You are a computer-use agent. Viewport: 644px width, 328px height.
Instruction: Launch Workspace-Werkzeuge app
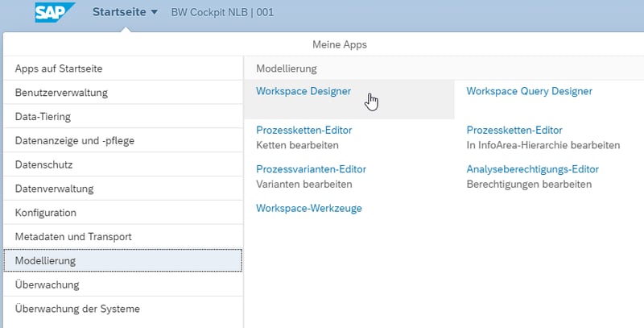309,209
